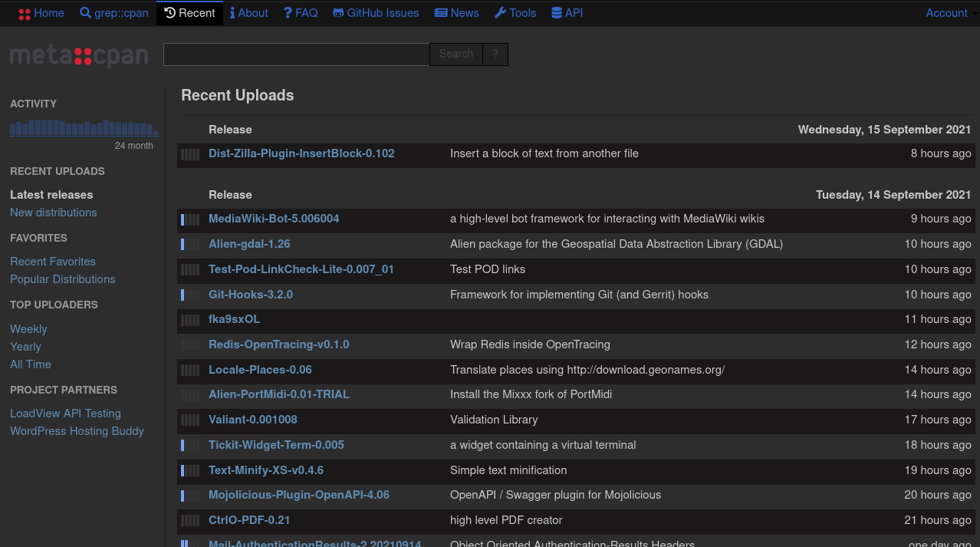The image size is (980, 547).
Task: Open Mojolicious-Plugin-OpenAPI-4.06 release
Action: pos(299,495)
